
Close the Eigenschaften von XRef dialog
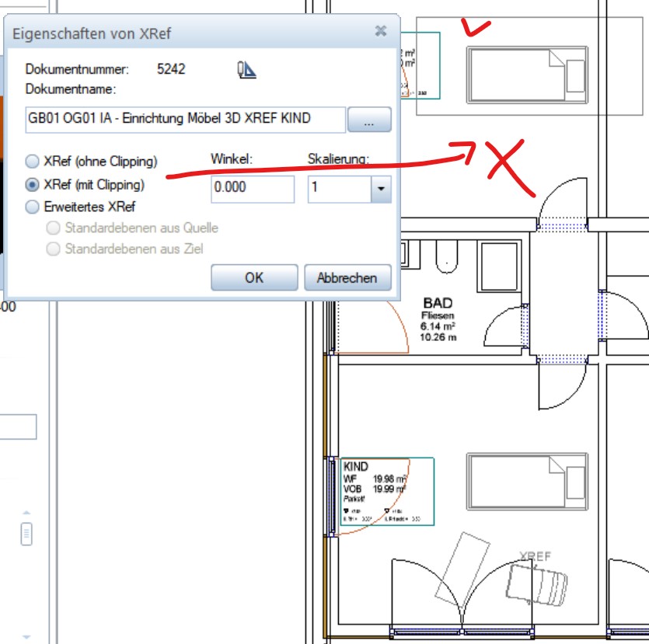(380, 32)
